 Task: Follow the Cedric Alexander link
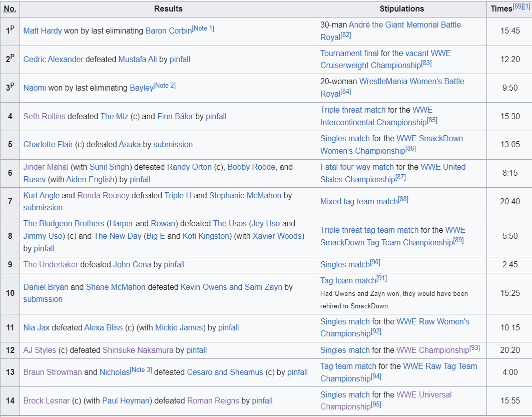(53, 60)
